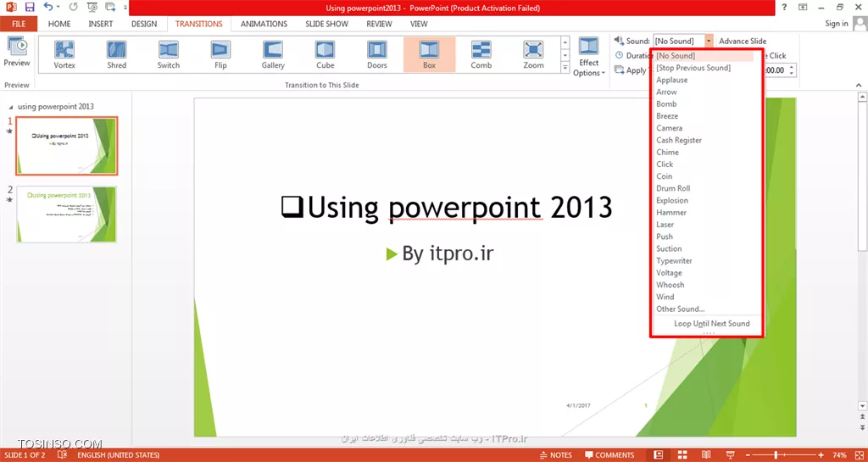This screenshot has height=462, width=868.
Task: Toggle Notes pane in status bar
Action: tap(556, 455)
